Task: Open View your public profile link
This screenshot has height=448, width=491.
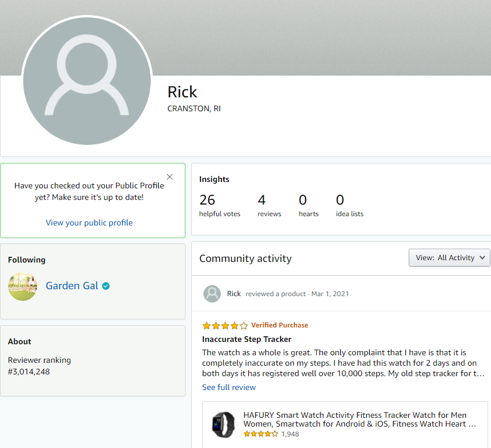Action: pos(89,223)
